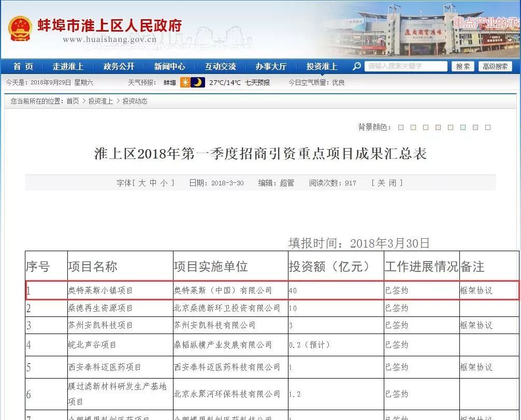Open the 办事大厅 navigation menu

click(271, 66)
